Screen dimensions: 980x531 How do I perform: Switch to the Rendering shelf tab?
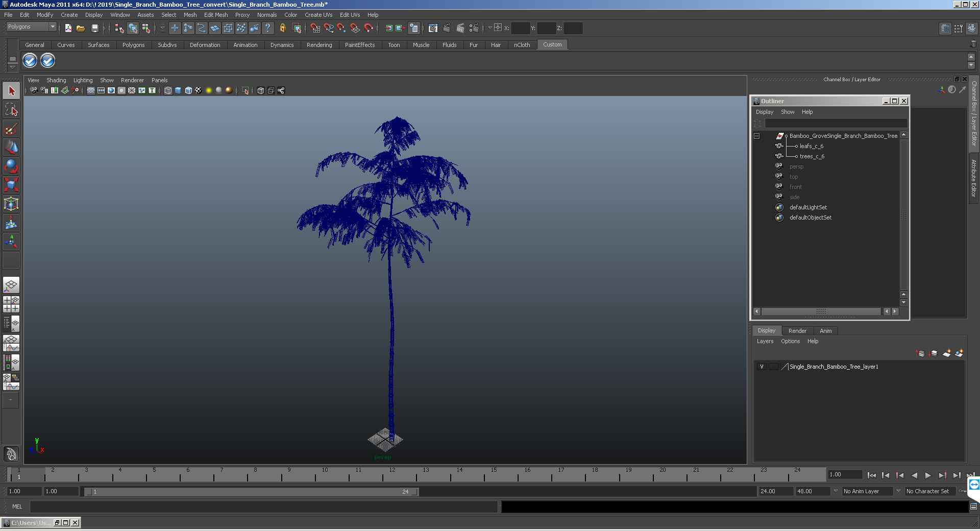click(319, 45)
